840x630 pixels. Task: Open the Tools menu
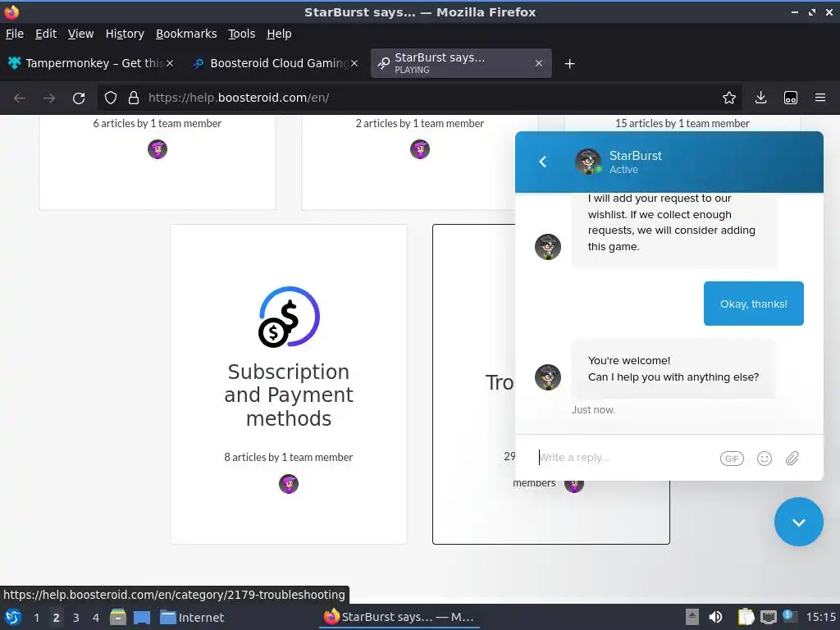242,34
